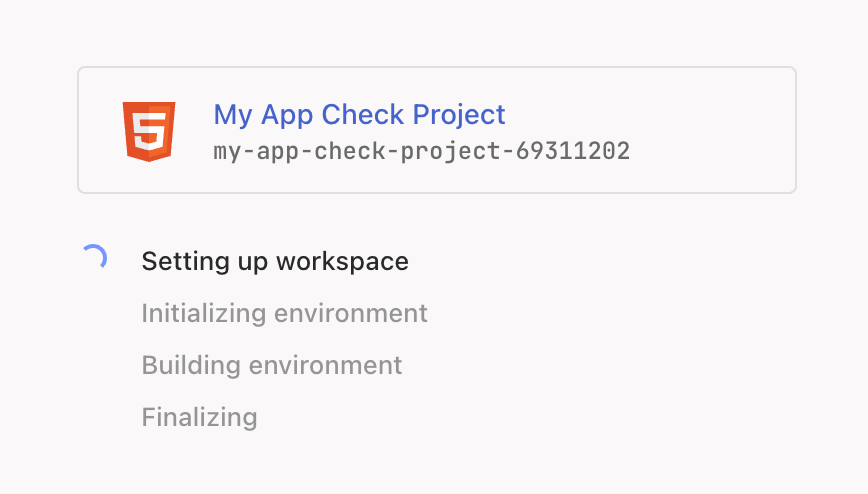The image size is (868, 494).
Task: Click the progress indicator beside Setting up workspace
Action: click(93, 259)
